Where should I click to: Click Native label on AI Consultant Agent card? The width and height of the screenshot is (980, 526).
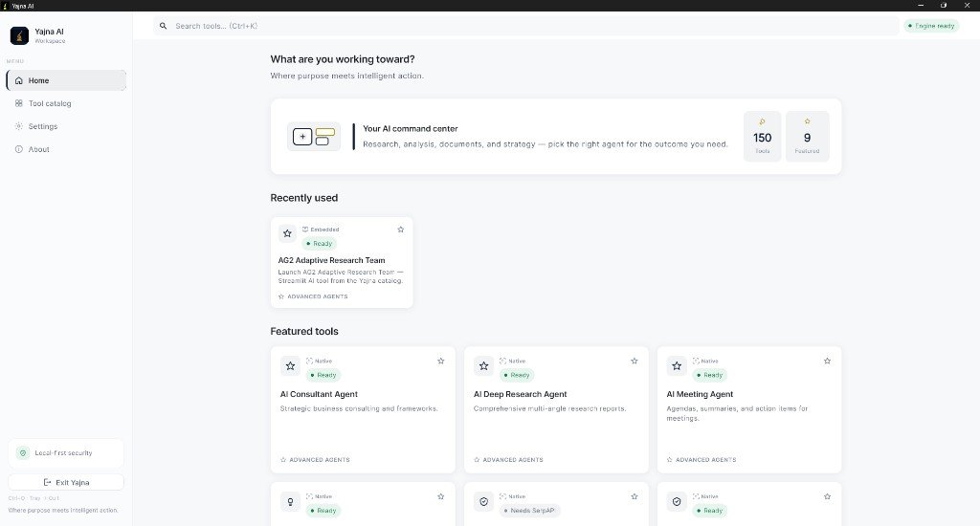point(320,362)
